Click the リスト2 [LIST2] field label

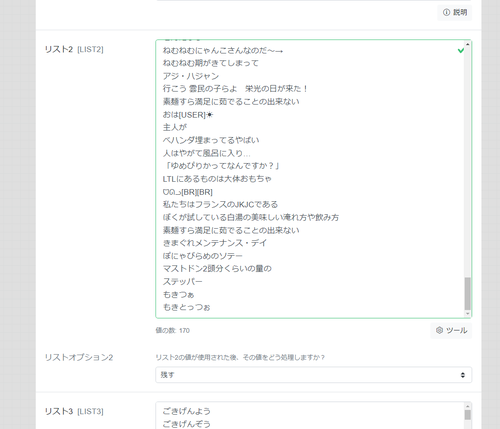click(74, 49)
